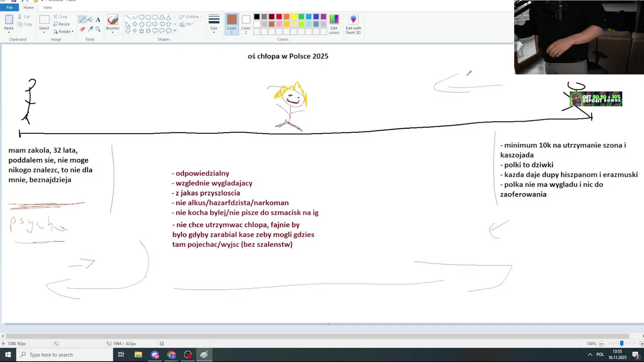644x362 pixels.
Task: Click the 100% zoom level text
Action: tap(591, 343)
